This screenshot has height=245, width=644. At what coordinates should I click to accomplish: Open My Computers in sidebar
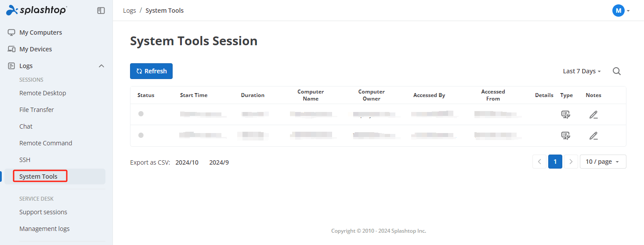pos(40,32)
